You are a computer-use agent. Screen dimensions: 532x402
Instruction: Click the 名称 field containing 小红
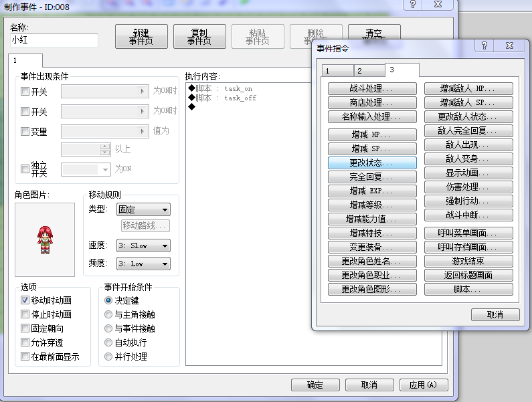[54, 40]
